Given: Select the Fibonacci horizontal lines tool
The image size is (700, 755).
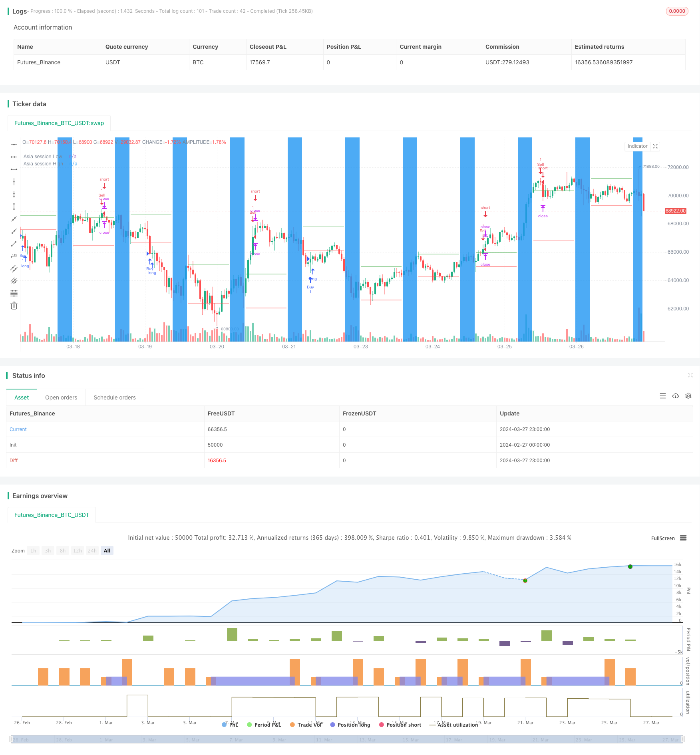Looking at the screenshot, I should coord(14,293).
